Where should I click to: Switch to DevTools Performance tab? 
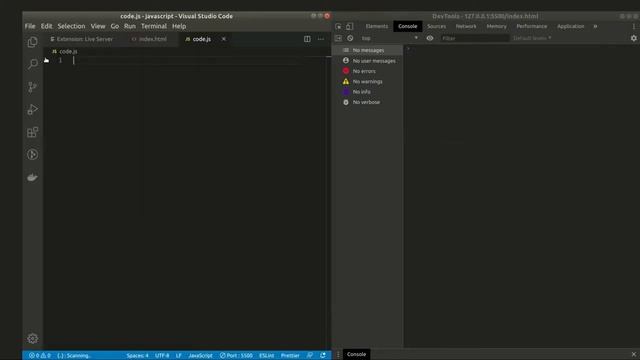[x=531, y=26]
